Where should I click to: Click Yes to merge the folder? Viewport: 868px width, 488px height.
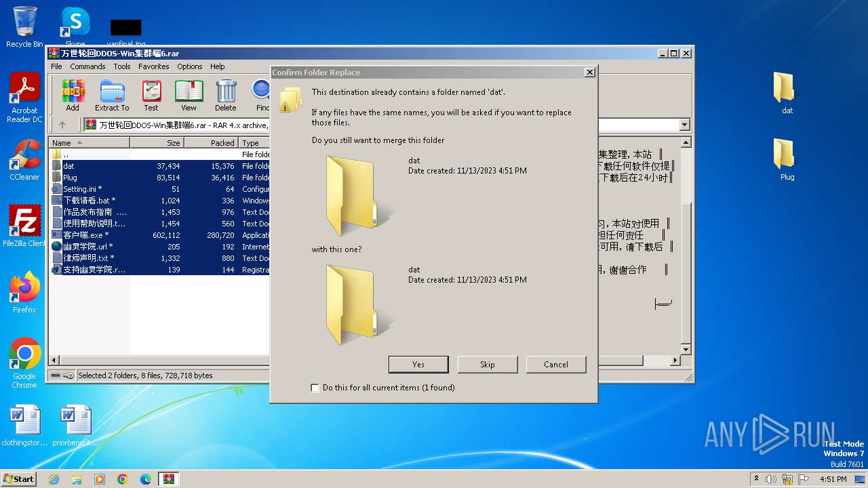pos(418,364)
